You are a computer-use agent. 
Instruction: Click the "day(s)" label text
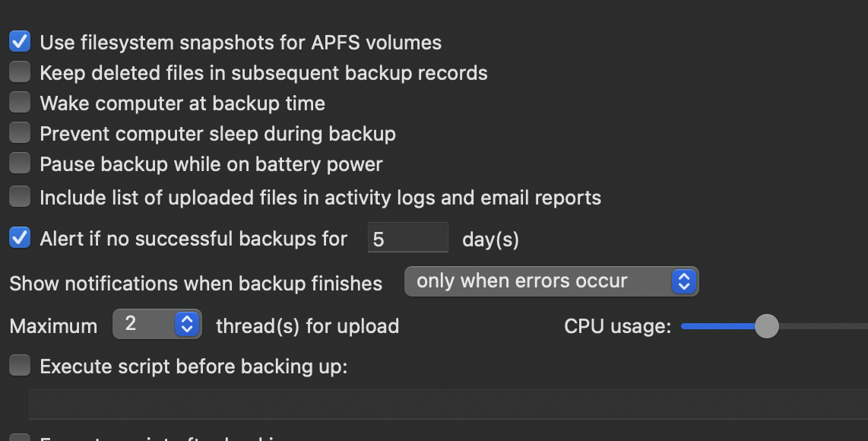point(490,240)
